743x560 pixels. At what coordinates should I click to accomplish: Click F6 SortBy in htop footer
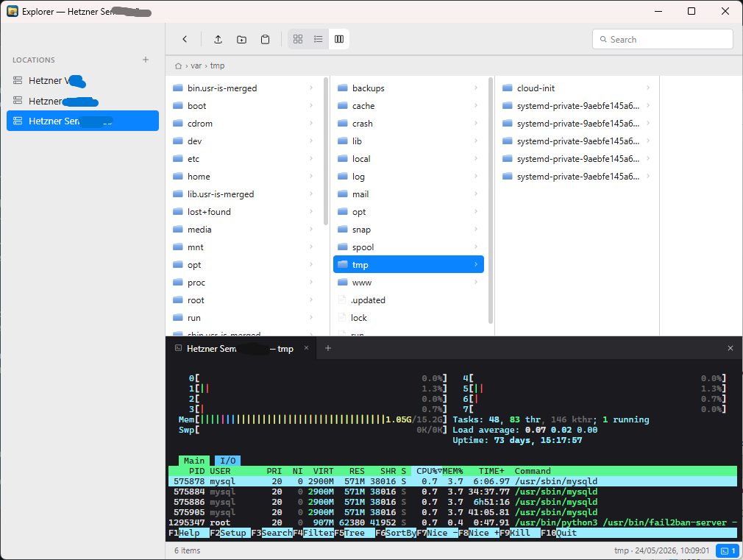(396, 533)
